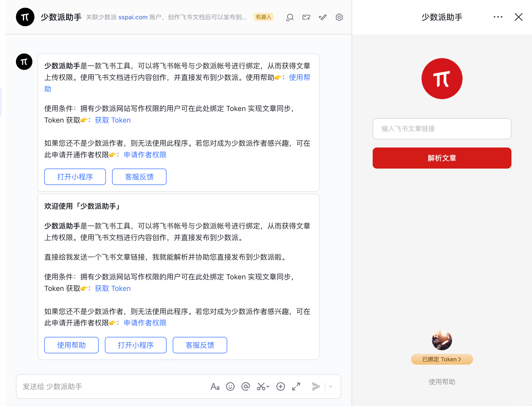Open the 使用帮助 link in first message
The image size is (532, 406).
click(x=300, y=77)
